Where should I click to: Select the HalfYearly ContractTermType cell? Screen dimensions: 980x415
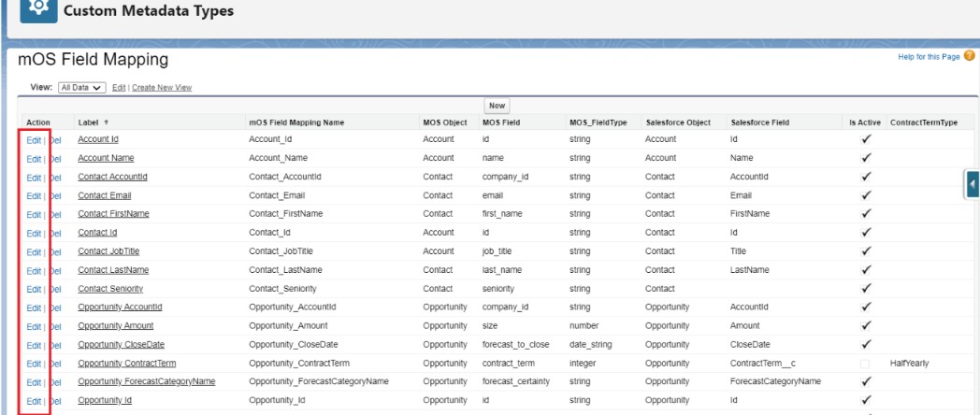pyautogui.click(x=909, y=364)
